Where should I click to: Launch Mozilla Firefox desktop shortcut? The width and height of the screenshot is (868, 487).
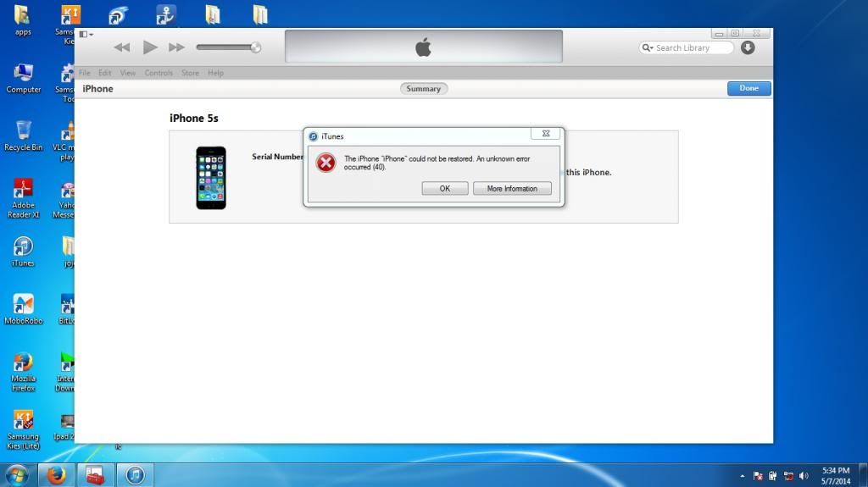coord(23,372)
